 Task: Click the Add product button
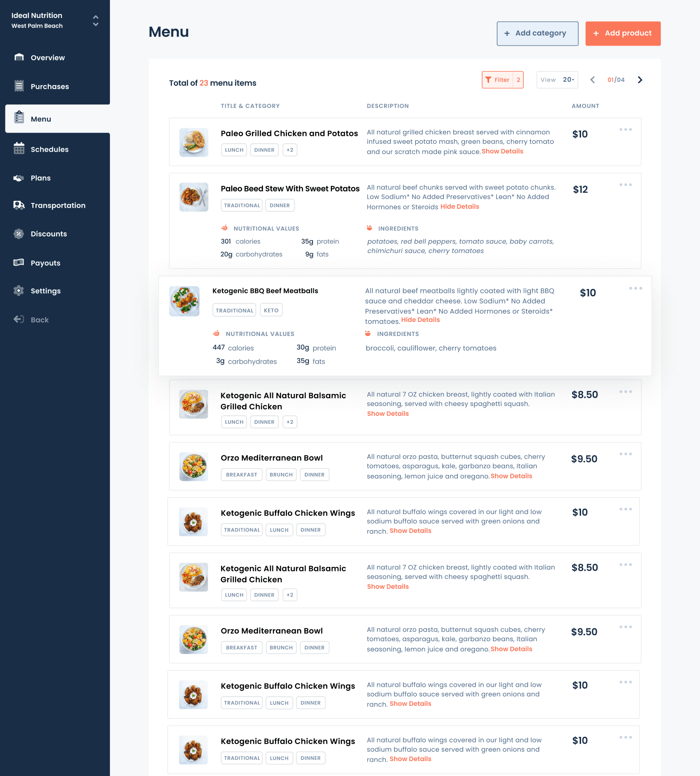[623, 34]
